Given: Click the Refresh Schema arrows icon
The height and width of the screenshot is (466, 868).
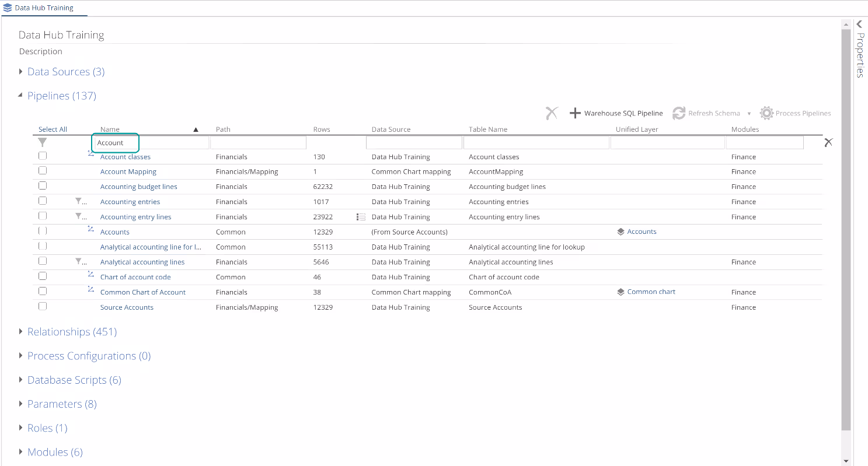Looking at the screenshot, I should (x=678, y=113).
